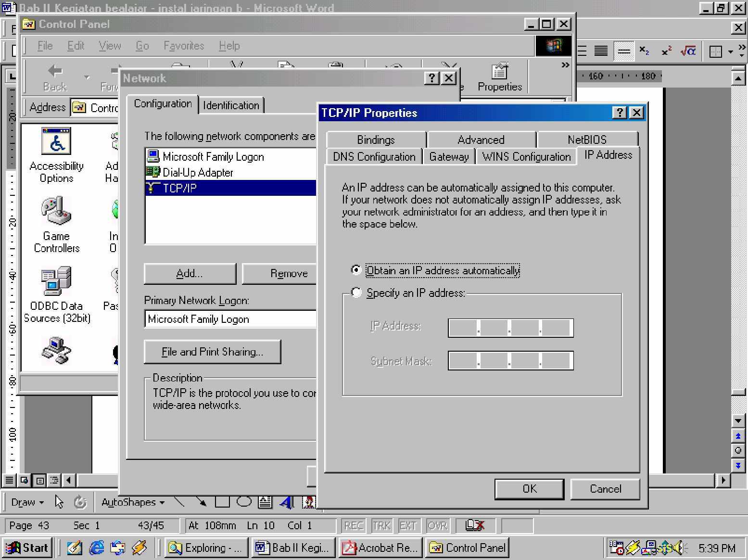Image resolution: width=748 pixels, height=560 pixels.
Task: Click the Network dialog help question button
Action: 431,78
